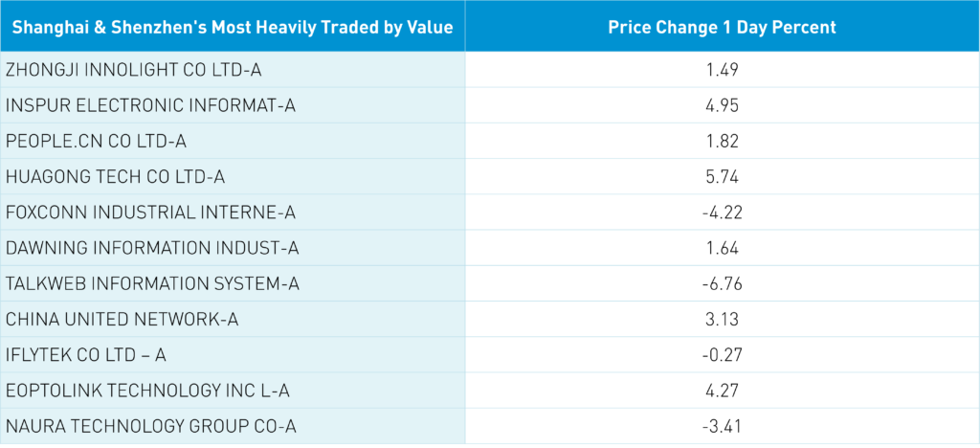Click the Price Change 1 Day Percent header
The image size is (980, 448).
point(722,27)
